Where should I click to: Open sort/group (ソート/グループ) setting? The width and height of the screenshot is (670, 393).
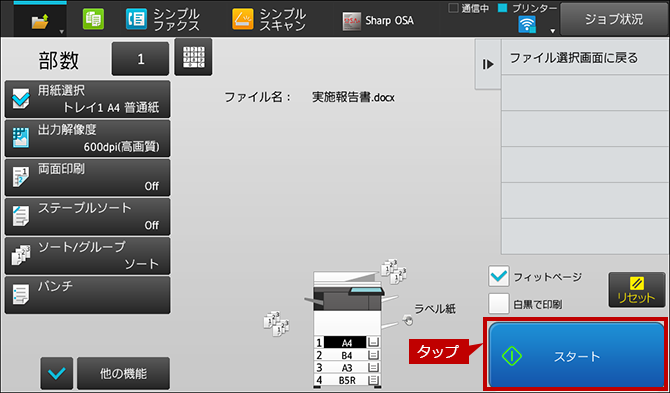click(87, 256)
